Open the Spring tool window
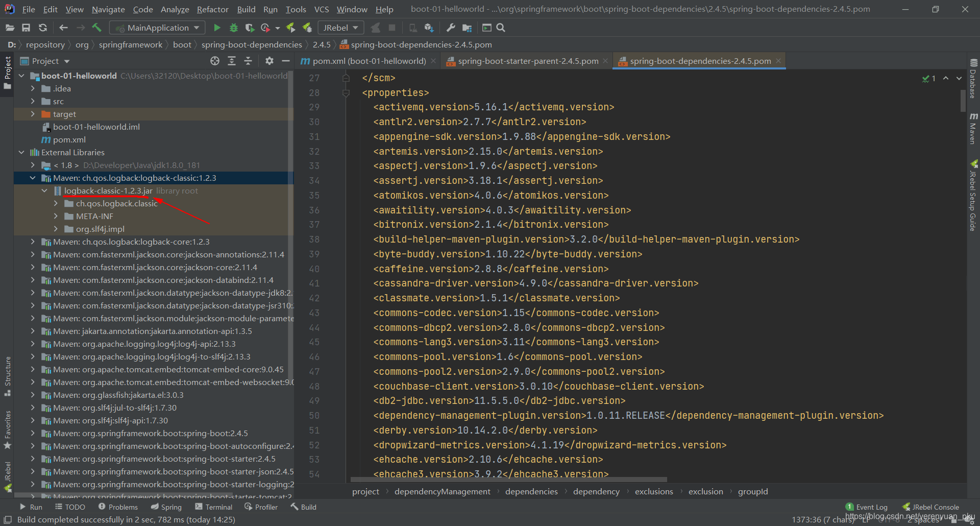This screenshot has height=526, width=980. coord(166,507)
